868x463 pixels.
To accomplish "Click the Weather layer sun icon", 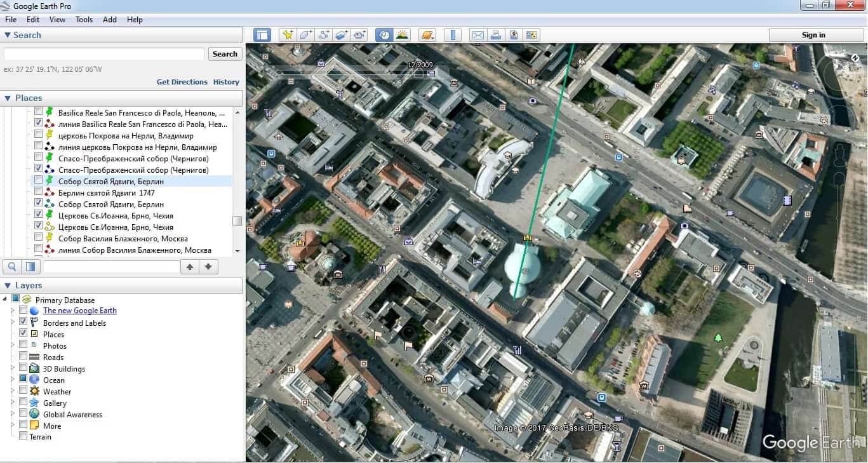I will click(x=34, y=391).
